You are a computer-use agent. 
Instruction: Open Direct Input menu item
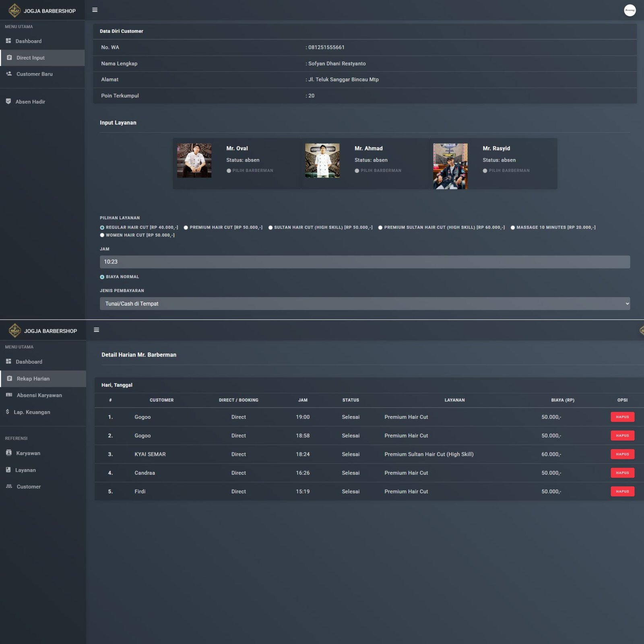point(31,58)
